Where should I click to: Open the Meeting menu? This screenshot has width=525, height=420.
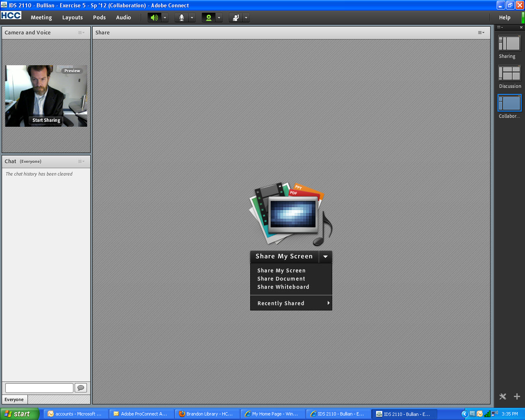(x=41, y=18)
